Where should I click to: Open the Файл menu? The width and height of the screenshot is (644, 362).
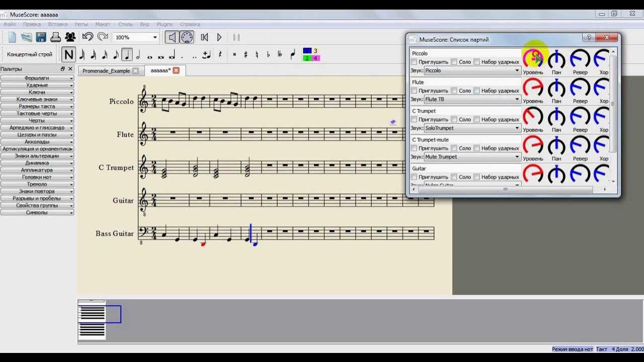[x=9, y=24]
